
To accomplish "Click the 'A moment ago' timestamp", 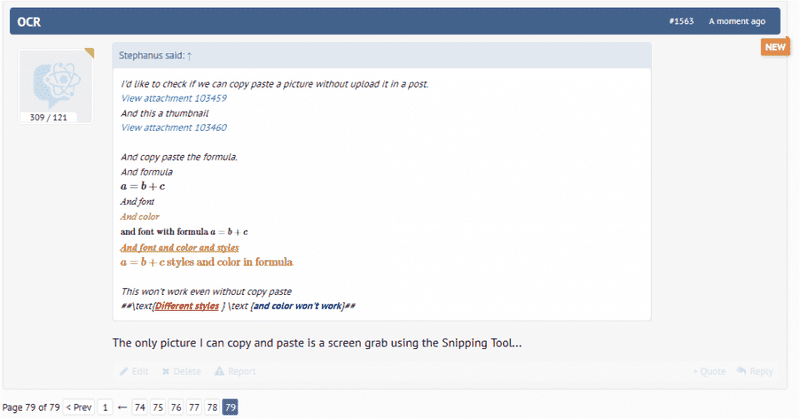I will click(x=737, y=21).
